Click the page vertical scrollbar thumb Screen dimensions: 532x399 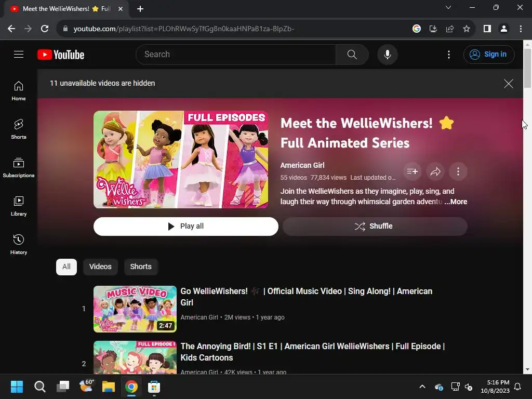[x=527, y=68]
